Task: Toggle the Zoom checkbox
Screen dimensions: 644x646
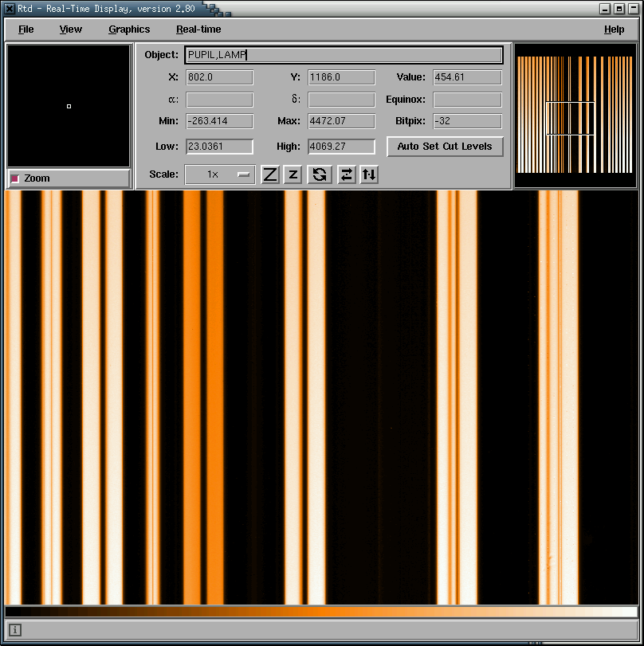Action: click(15, 178)
